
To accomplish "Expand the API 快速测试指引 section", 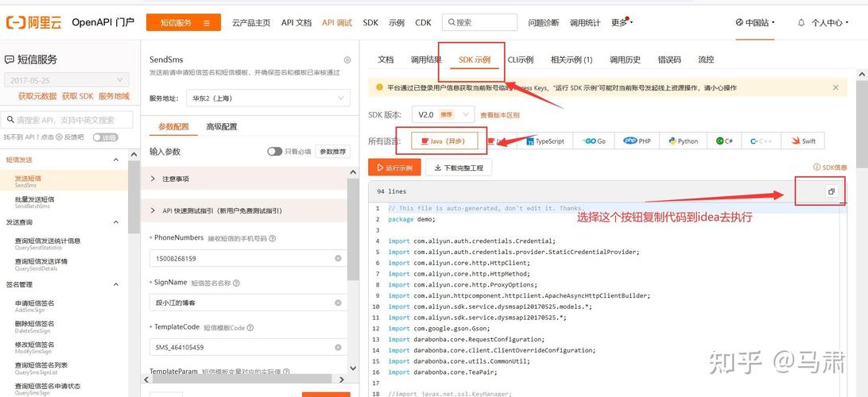I will (244, 210).
